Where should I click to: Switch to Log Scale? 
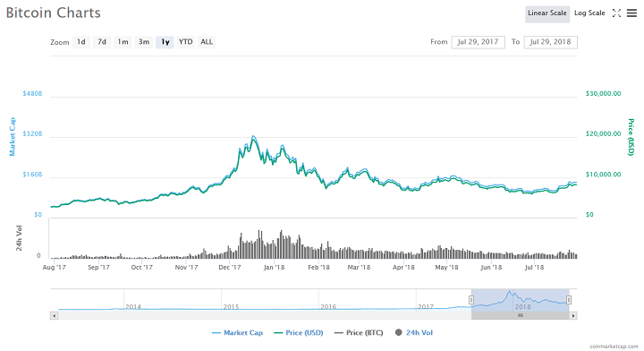click(589, 13)
